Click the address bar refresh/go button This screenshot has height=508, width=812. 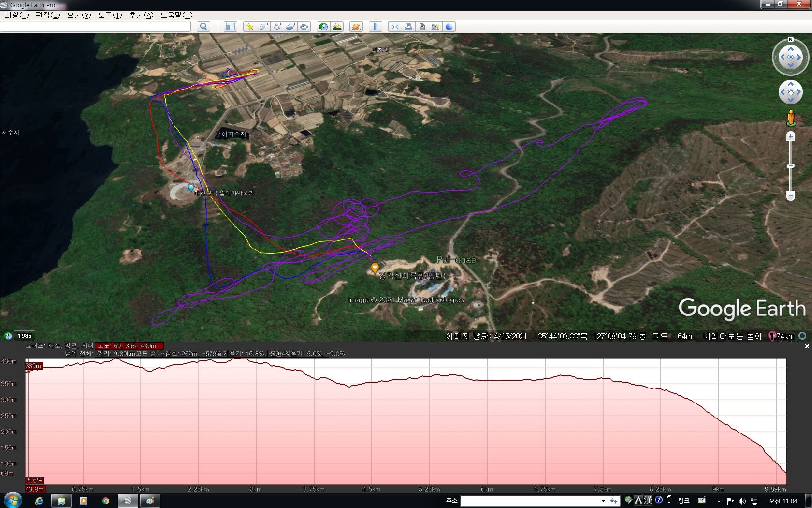point(614,501)
